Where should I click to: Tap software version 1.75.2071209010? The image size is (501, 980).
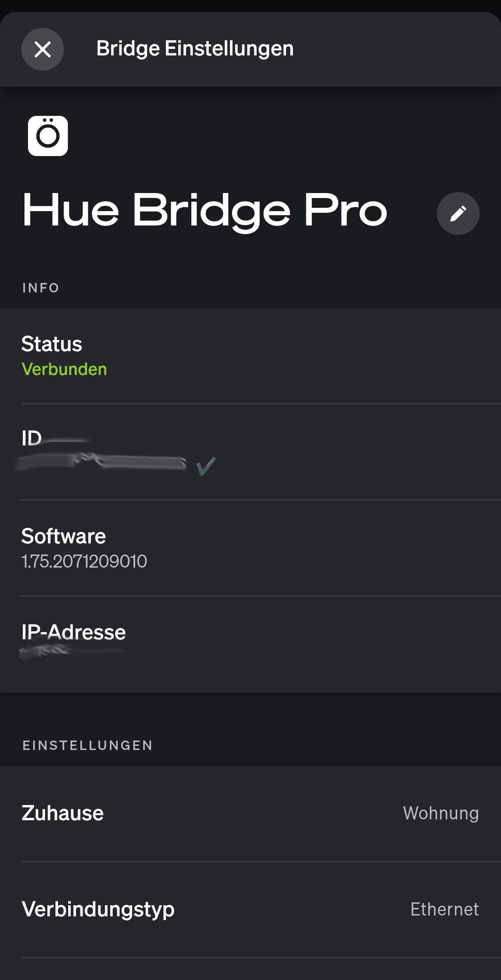tap(84, 561)
